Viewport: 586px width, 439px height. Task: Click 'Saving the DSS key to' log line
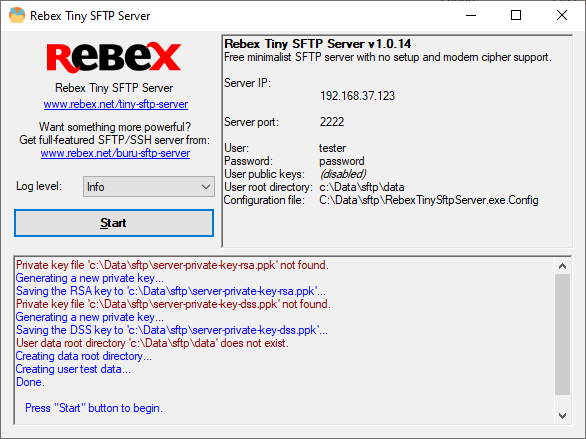point(172,330)
